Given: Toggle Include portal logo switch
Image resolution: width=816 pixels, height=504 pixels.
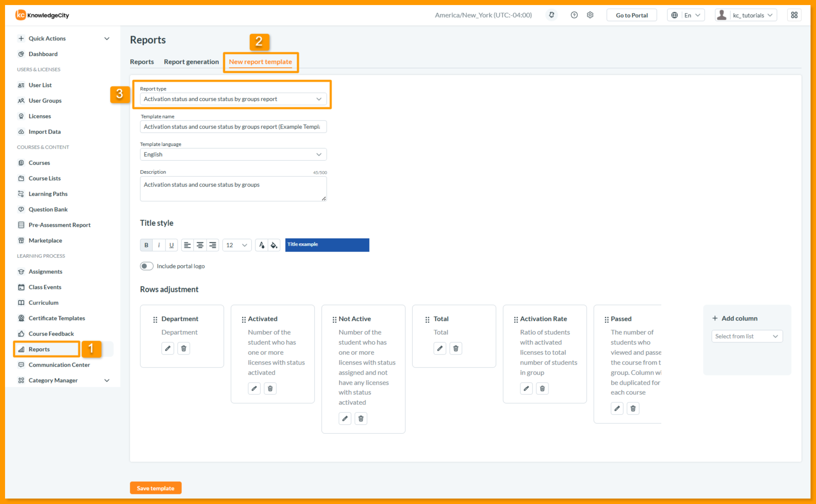Looking at the screenshot, I should (147, 266).
